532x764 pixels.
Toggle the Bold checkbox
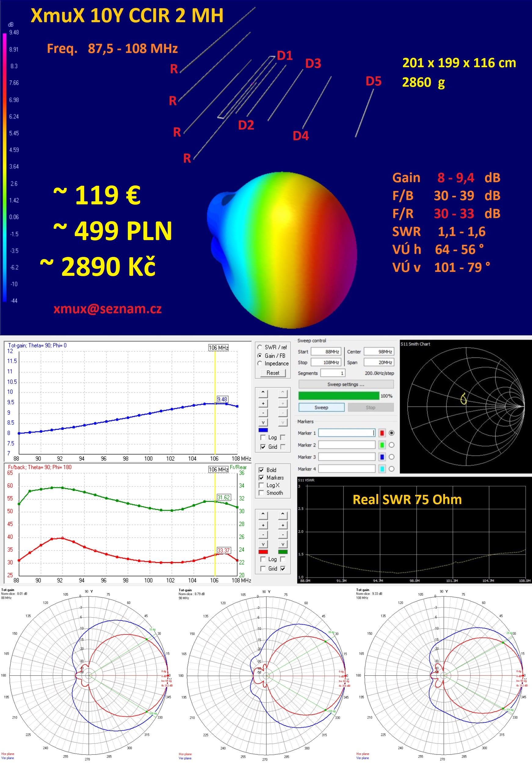[x=261, y=470]
